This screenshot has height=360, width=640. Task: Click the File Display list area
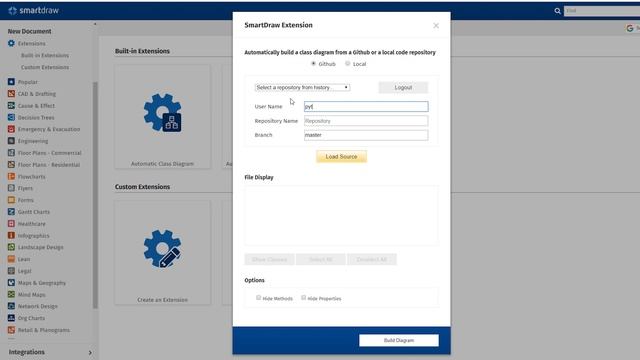[x=342, y=216]
